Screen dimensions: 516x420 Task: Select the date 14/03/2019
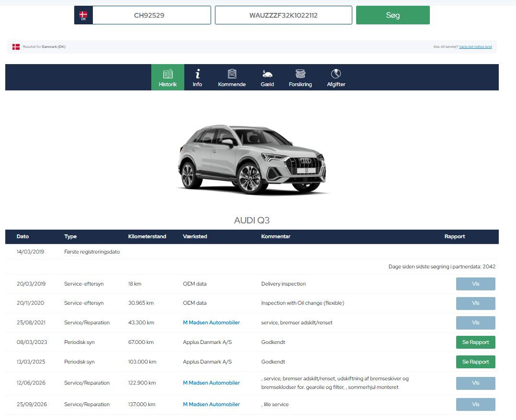(x=30, y=252)
